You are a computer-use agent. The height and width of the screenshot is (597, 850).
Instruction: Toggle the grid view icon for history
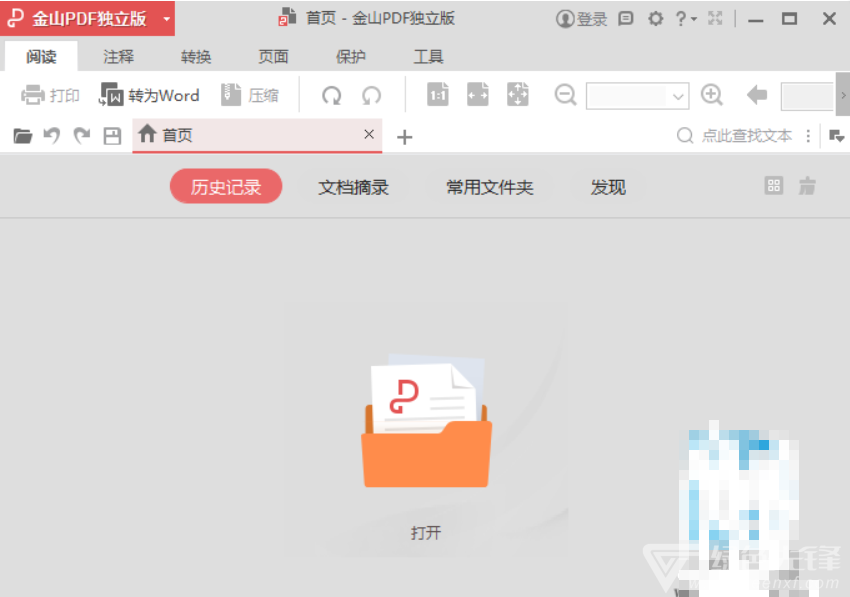pos(773,186)
